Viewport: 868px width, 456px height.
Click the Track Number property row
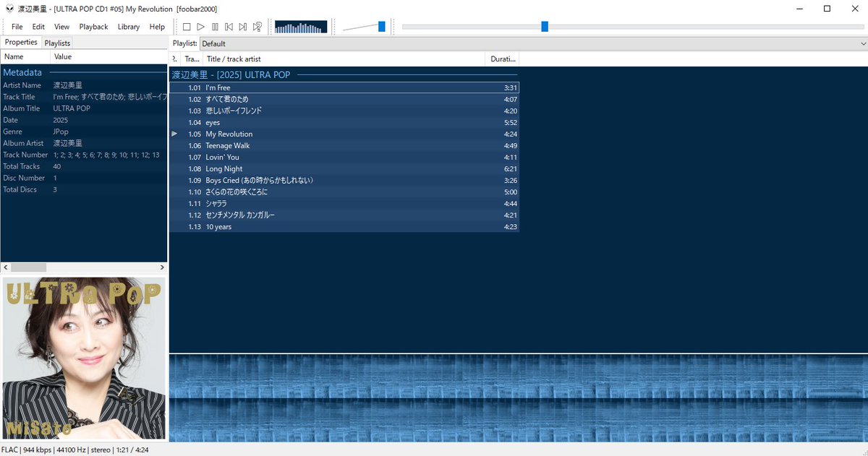click(x=84, y=155)
